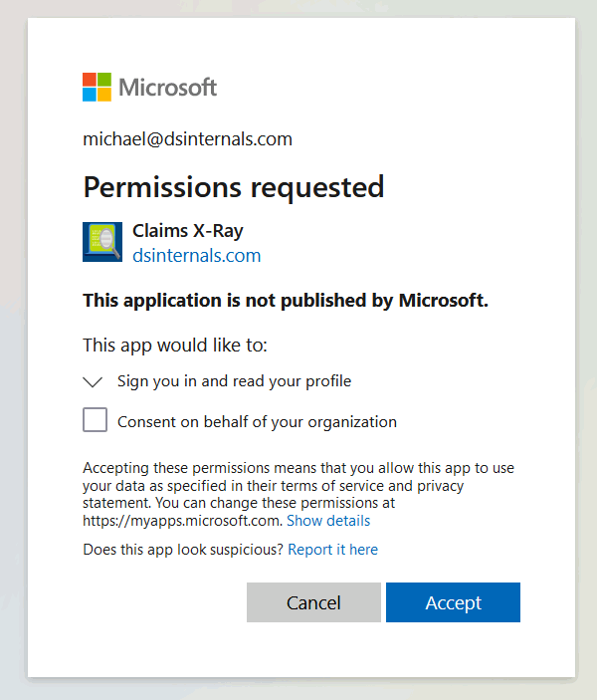Click the Microsoft four-square logo
This screenshot has width=597, height=700.
tap(97, 87)
